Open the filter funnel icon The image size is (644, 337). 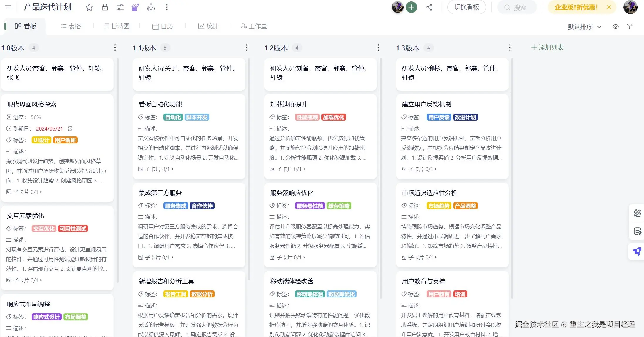(x=630, y=27)
